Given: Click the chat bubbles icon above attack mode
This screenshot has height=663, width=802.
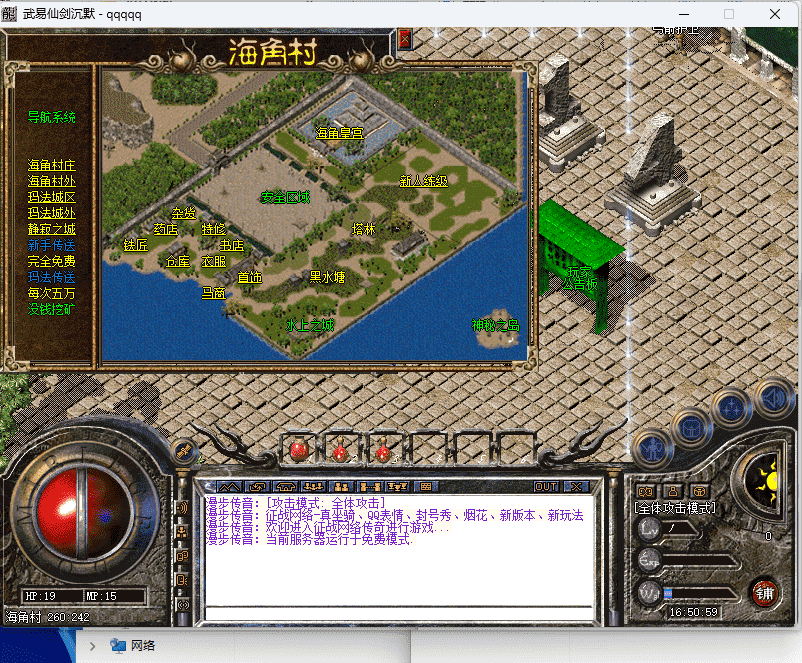Looking at the screenshot, I should [646, 492].
